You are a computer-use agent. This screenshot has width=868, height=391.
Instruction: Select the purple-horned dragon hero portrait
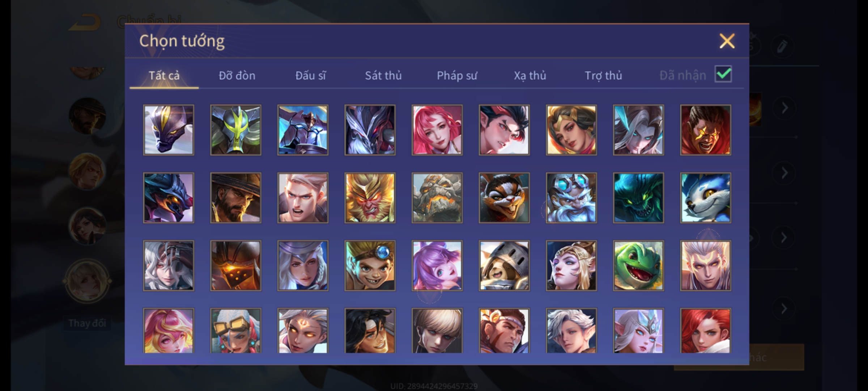(169, 130)
